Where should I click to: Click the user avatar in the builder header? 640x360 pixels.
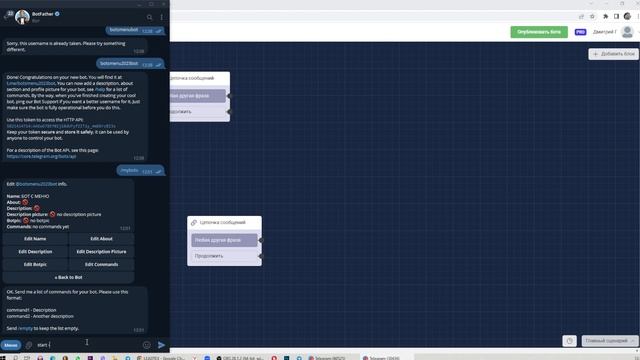627,32
